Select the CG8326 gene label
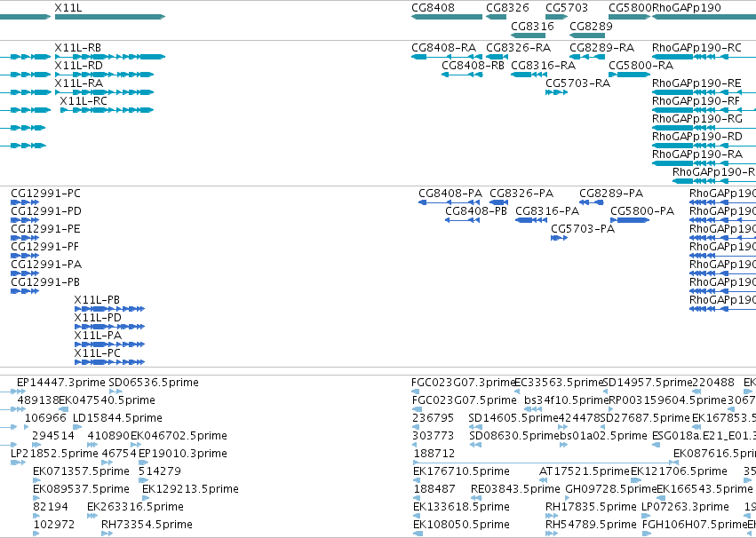Screen dimensions: 756x538 [507, 8]
